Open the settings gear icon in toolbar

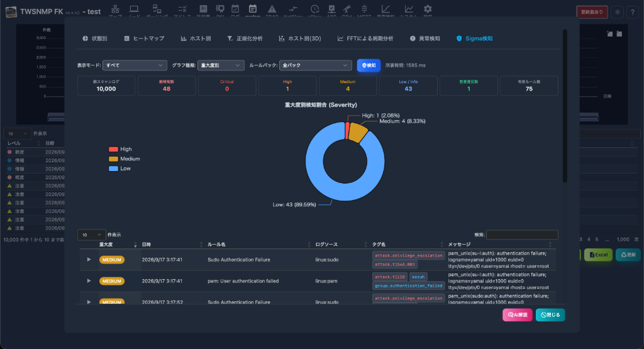(428, 9)
